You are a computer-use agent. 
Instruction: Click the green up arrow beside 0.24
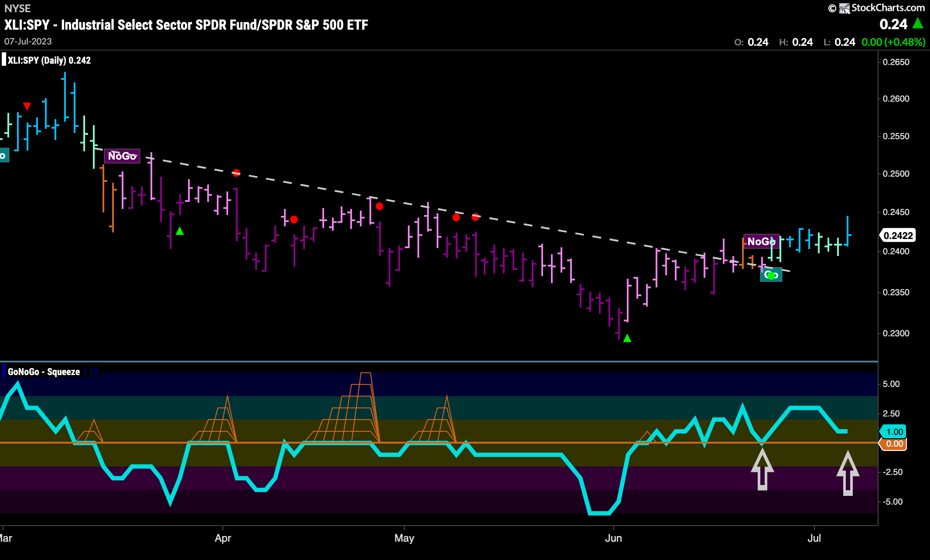coord(918,23)
